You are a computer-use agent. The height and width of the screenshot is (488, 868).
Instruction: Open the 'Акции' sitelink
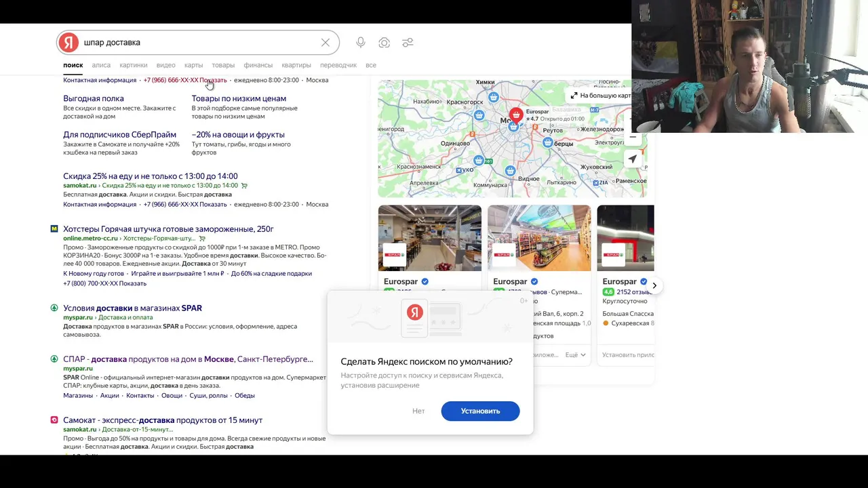[109, 396]
